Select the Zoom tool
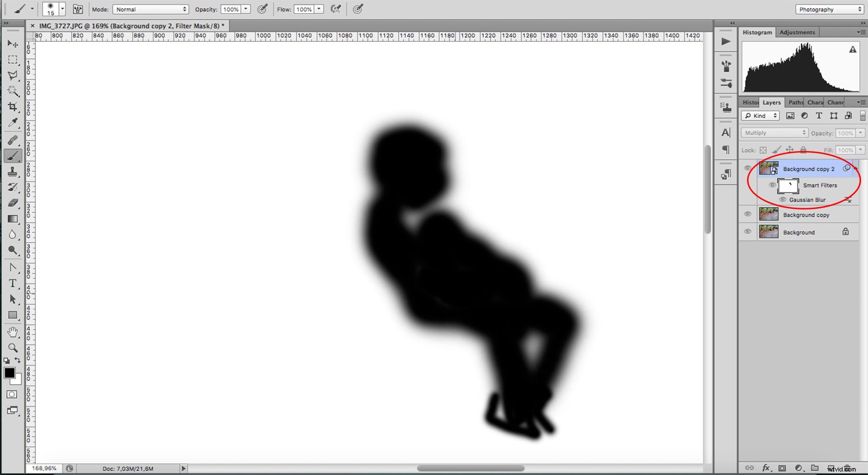 coord(13,348)
